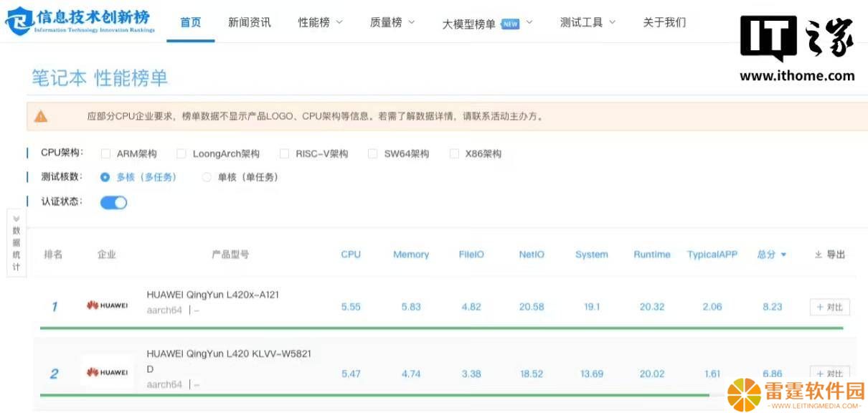Sort by the Runtime column header
Screen dimensions: 868x413
(652, 255)
